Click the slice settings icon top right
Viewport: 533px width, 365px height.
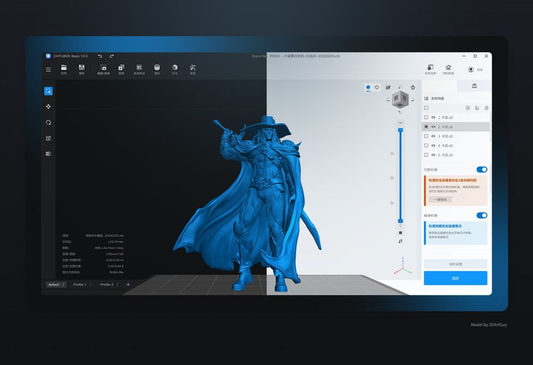(430, 68)
